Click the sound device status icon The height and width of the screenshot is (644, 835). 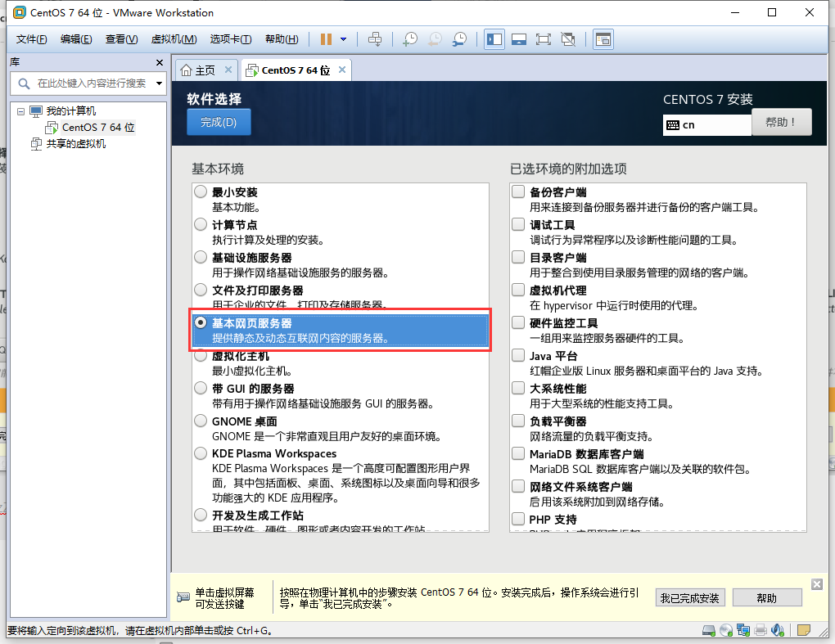pyautogui.click(x=777, y=630)
